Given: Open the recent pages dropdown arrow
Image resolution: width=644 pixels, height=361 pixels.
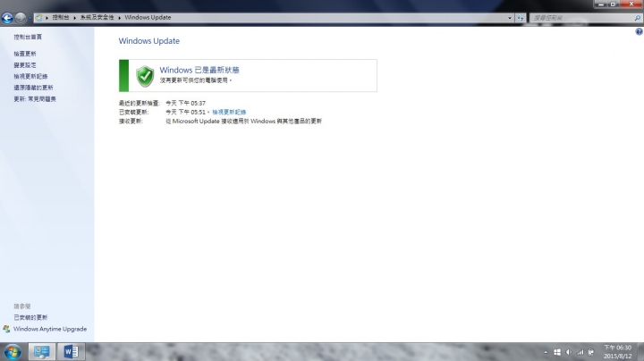Looking at the screenshot, I should pyautogui.click(x=30, y=18).
